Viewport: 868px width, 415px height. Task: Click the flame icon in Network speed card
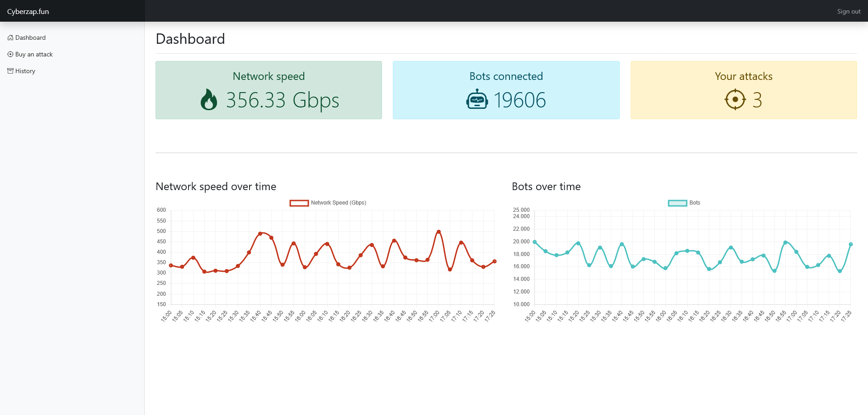(x=208, y=100)
